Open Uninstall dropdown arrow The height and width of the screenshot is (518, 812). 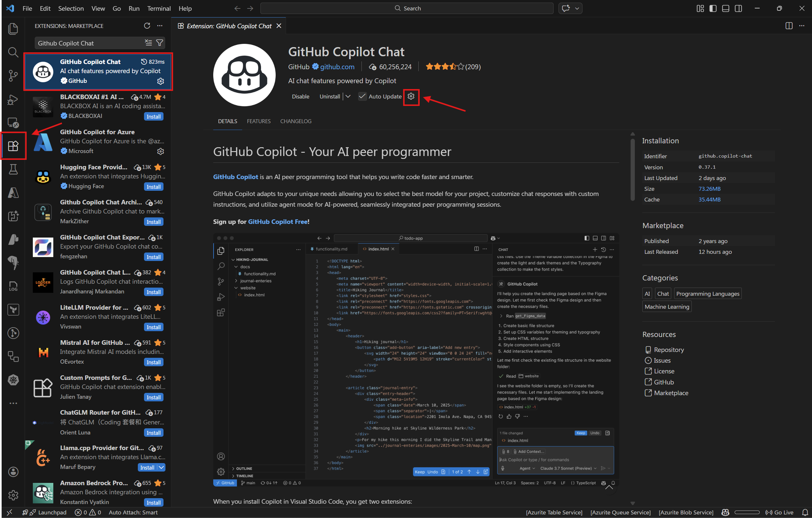[348, 97]
